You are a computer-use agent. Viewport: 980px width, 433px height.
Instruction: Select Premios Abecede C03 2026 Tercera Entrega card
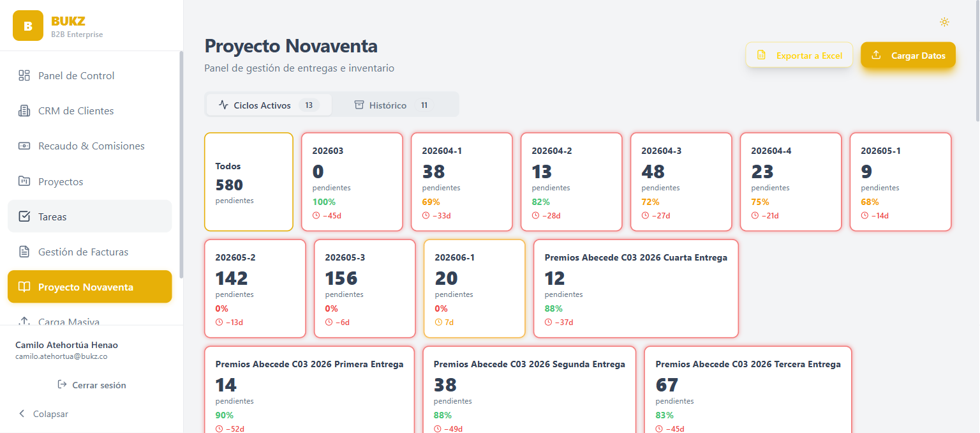[x=748, y=390]
